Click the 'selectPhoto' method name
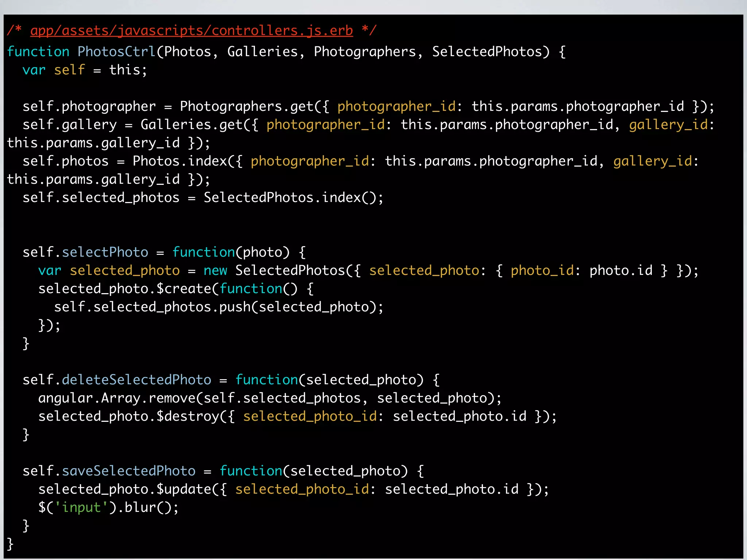Screen dimensions: 747x560 point(105,252)
